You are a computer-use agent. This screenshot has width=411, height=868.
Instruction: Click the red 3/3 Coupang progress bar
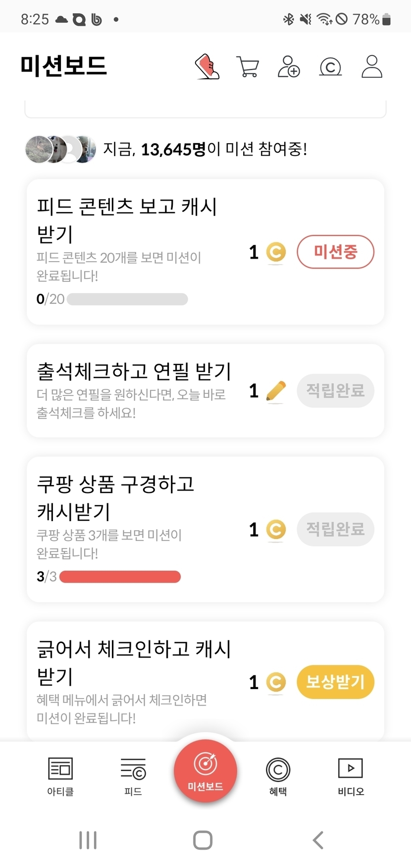coord(120,577)
